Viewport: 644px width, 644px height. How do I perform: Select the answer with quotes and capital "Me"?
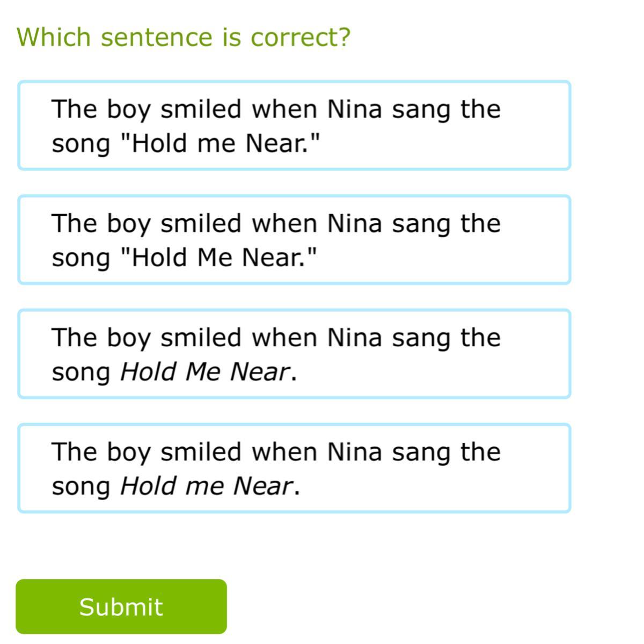click(x=294, y=240)
